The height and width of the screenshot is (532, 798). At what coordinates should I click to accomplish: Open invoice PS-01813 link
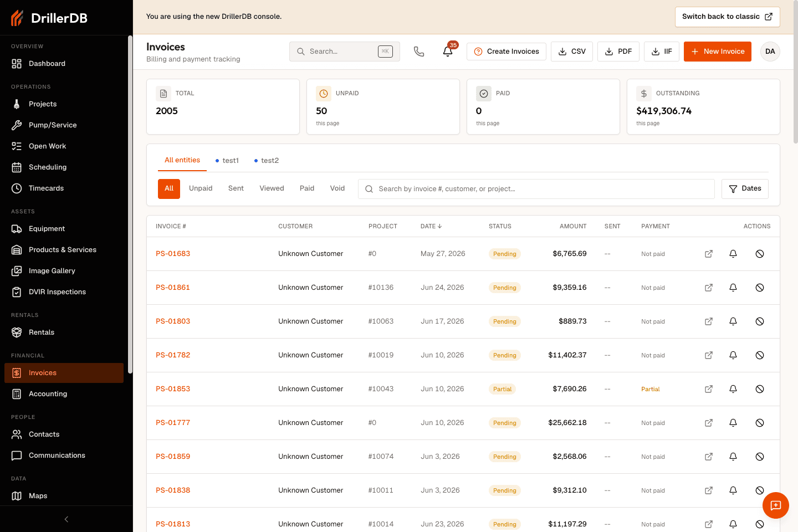click(x=173, y=524)
